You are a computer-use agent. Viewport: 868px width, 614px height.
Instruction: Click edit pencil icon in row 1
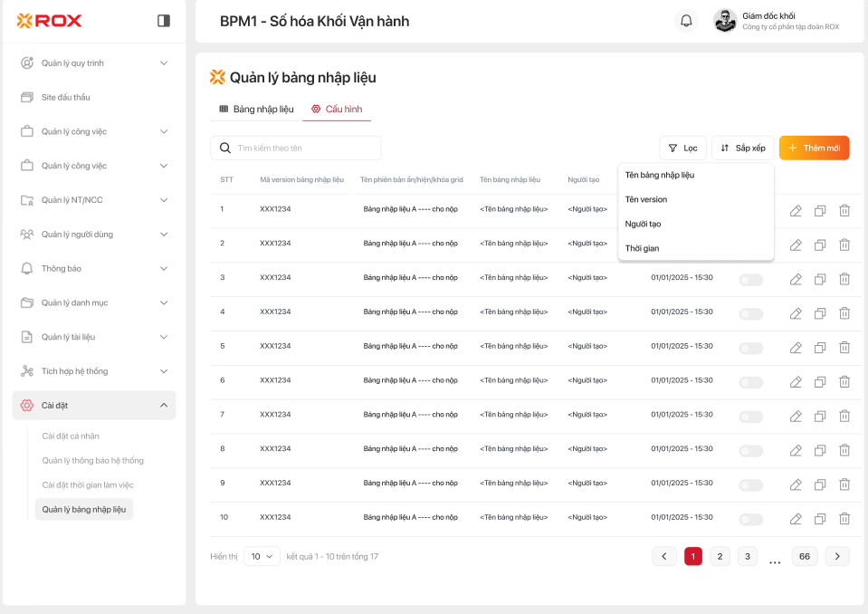[x=796, y=210]
